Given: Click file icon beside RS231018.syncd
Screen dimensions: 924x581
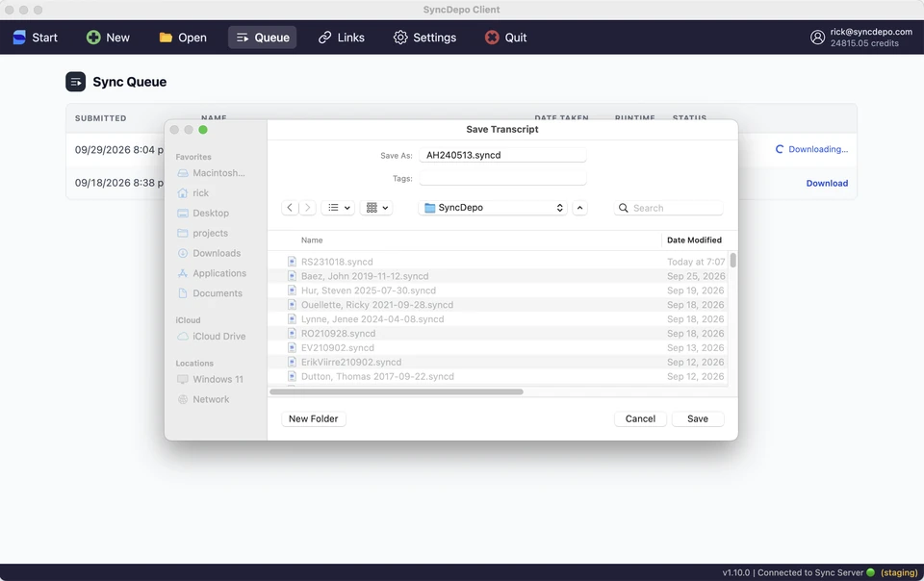Looking at the screenshot, I should pos(292,262).
